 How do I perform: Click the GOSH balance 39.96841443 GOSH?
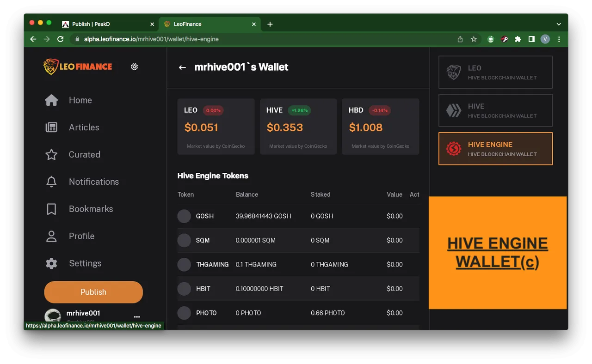click(x=264, y=216)
